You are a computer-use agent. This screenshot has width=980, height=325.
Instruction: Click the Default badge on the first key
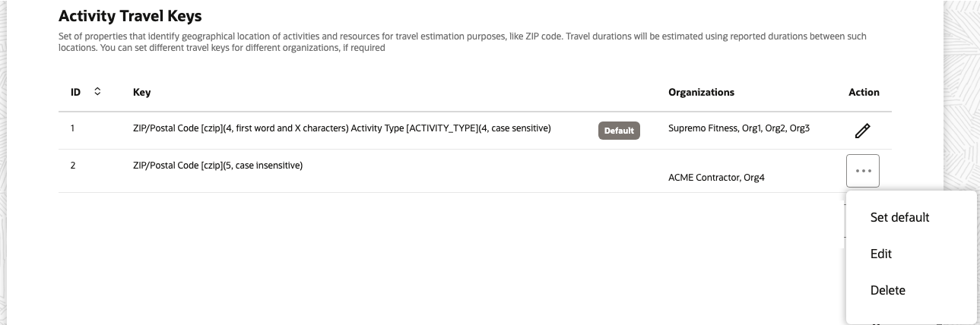pyautogui.click(x=619, y=131)
